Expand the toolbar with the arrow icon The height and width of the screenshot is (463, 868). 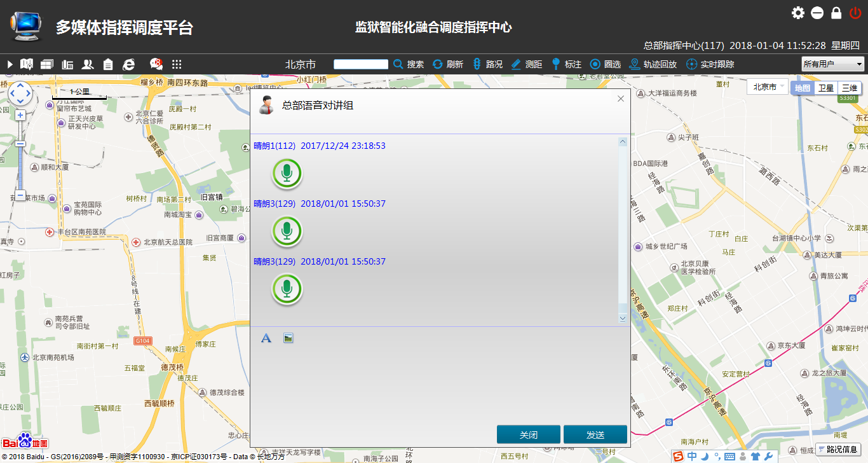click(10, 64)
